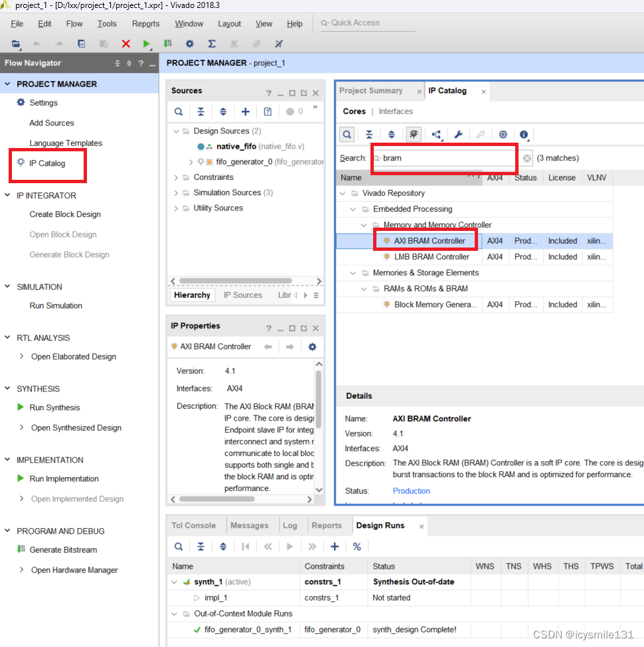This screenshot has height=647, width=644.
Task: Click Flow Navigator help question mark
Action: coord(141,63)
